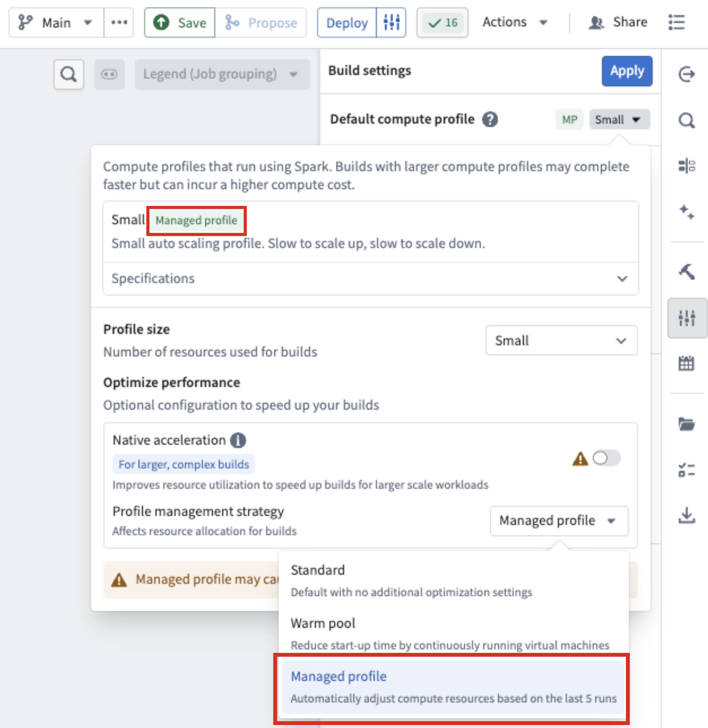Open the schedules calendar panel
The height and width of the screenshot is (728, 708).
(687, 363)
